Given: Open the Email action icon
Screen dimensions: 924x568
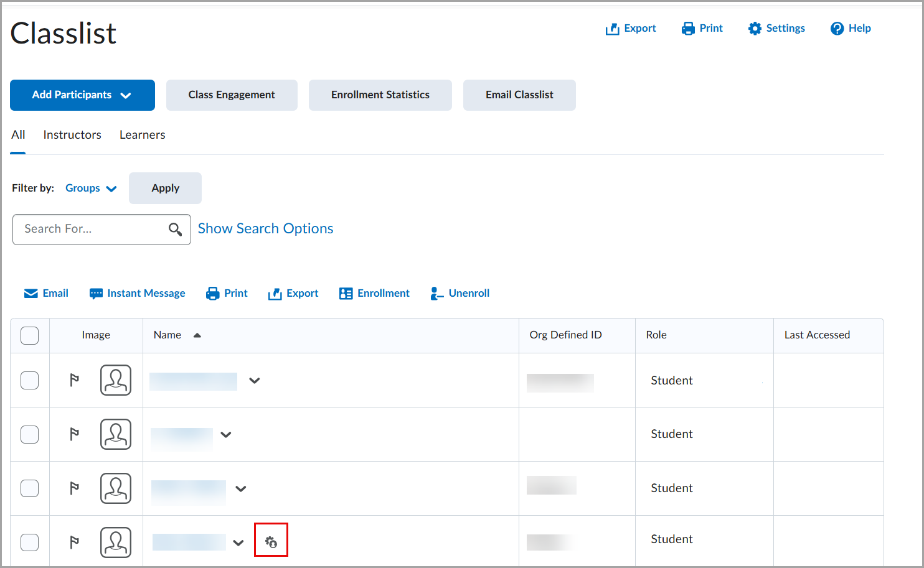Looking at the screenshot, I should point(31,292).
